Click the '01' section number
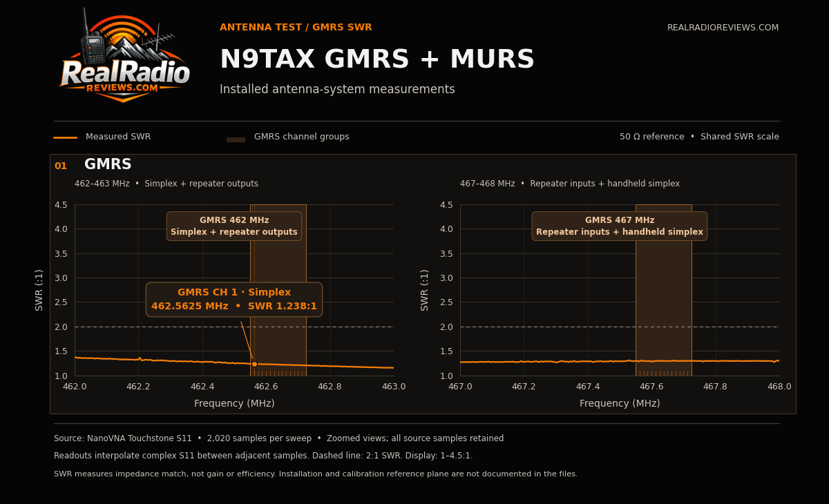 (x=61, y=166)
